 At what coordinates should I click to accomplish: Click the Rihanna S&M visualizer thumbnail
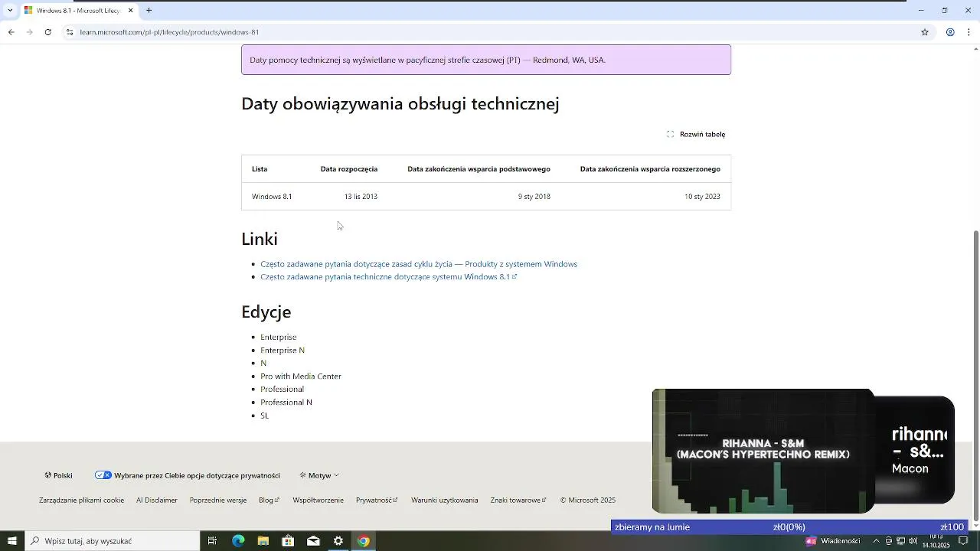coord(763,451)
